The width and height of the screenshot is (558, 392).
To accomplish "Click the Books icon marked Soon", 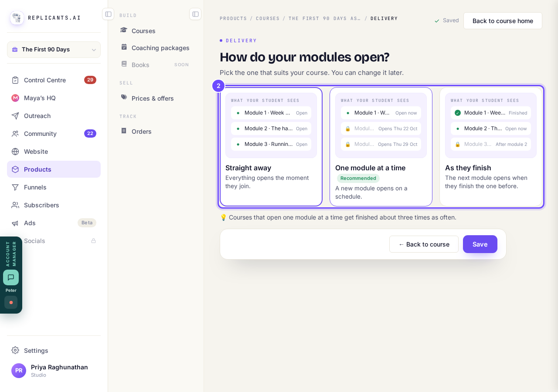I will click(124, 64).
